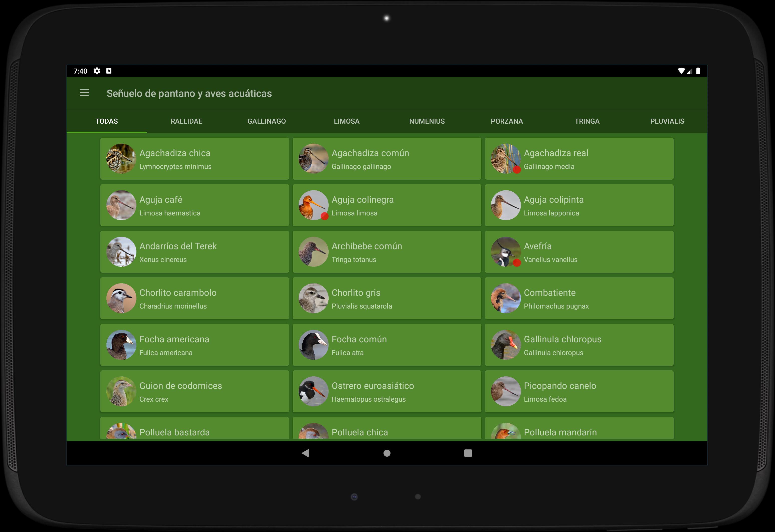
Task: Tap the Gallinula chloropus bird photo
Action: click(x=506, y=345)
